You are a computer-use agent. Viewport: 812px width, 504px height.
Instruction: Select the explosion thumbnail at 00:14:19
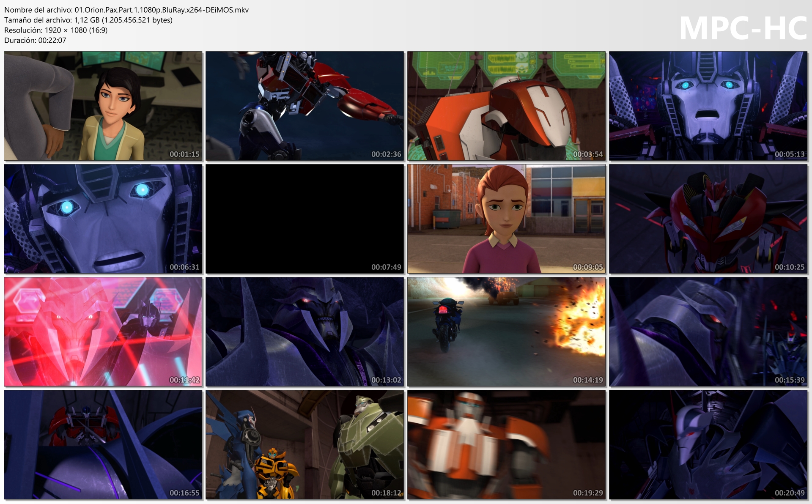click(x=507, y=332)
